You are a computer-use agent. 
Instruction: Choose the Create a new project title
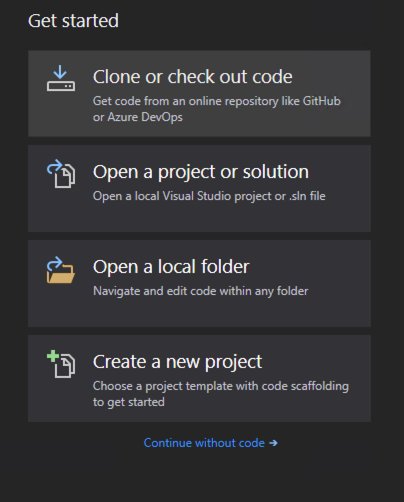click(177, 362)
